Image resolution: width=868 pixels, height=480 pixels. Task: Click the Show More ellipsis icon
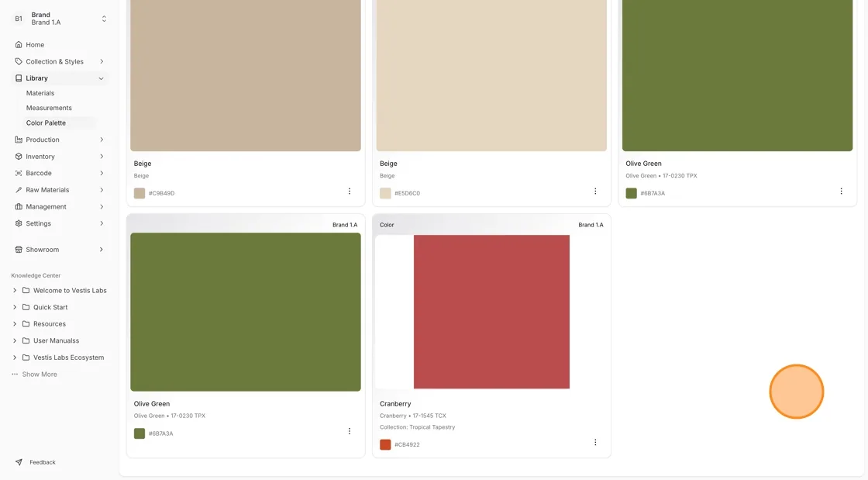(x=15, y=375)
